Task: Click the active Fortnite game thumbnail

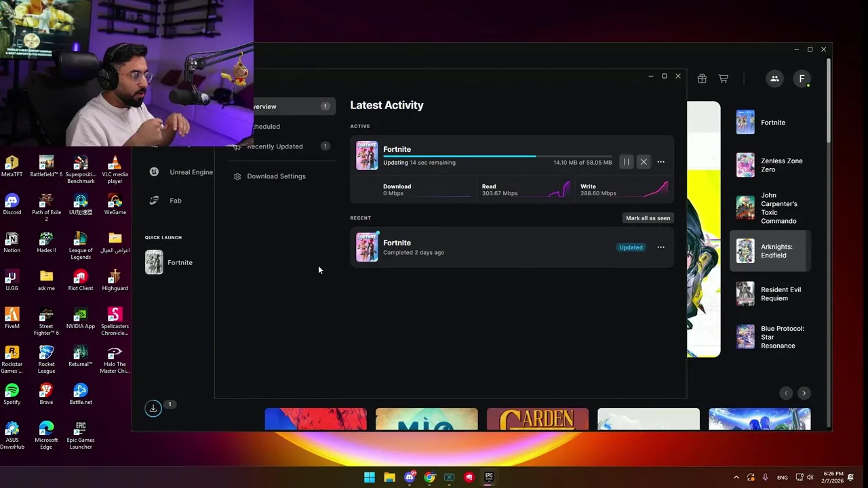Action: pos(367,155)
